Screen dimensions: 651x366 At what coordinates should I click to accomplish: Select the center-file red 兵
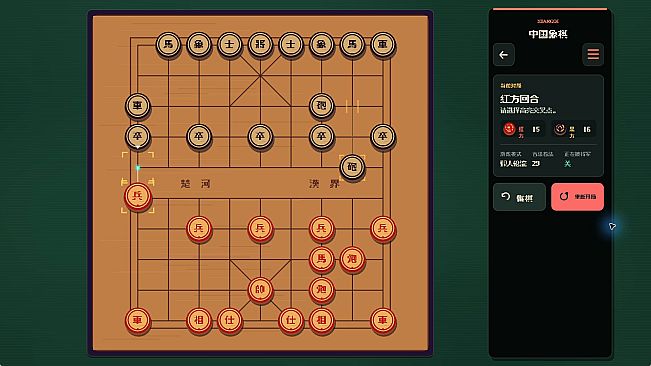(x=260, y=228)
